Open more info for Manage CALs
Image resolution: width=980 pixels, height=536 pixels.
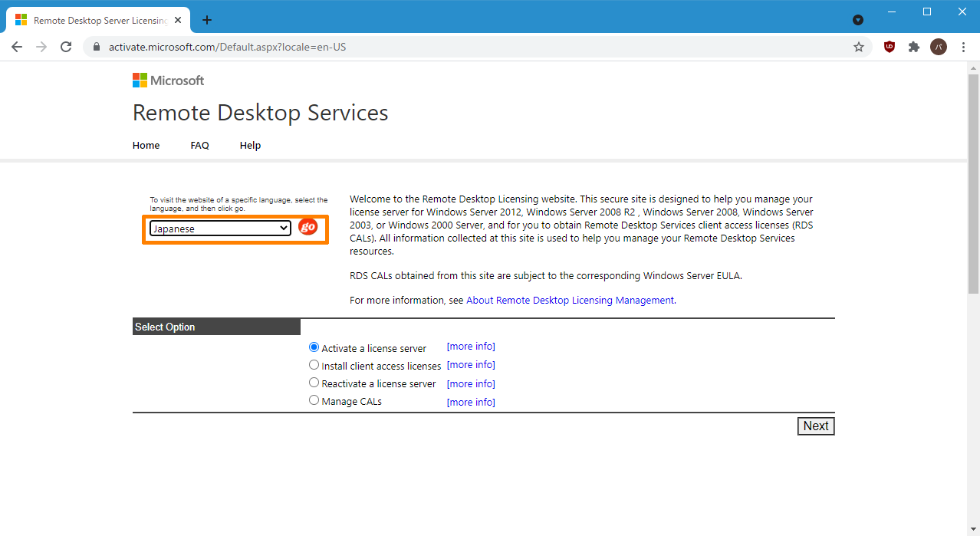click(471, 403)
